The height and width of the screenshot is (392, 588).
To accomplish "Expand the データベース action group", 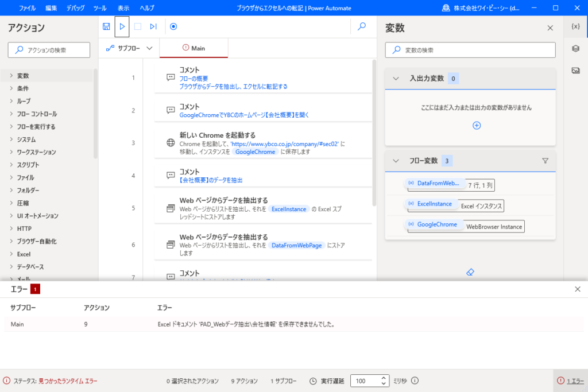I will 11,267.
